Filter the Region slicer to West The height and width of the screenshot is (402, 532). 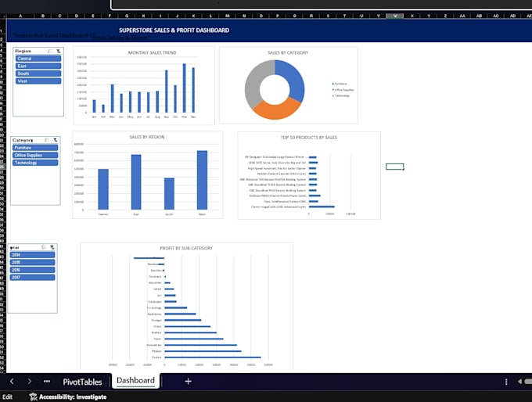38,81
